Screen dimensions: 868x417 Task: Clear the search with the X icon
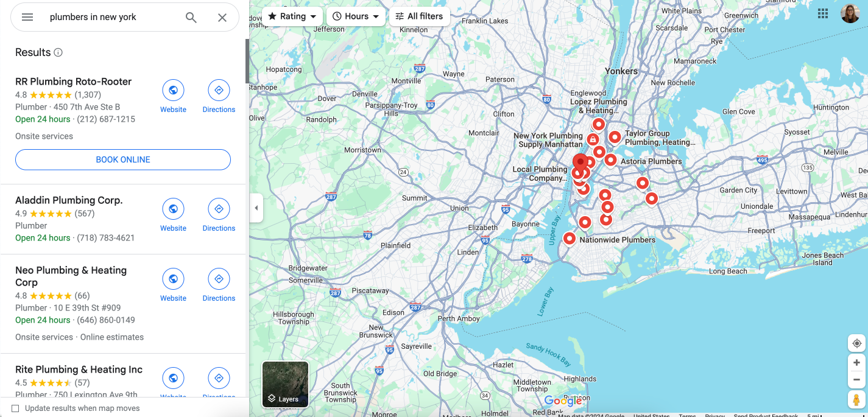pos(222,18)
